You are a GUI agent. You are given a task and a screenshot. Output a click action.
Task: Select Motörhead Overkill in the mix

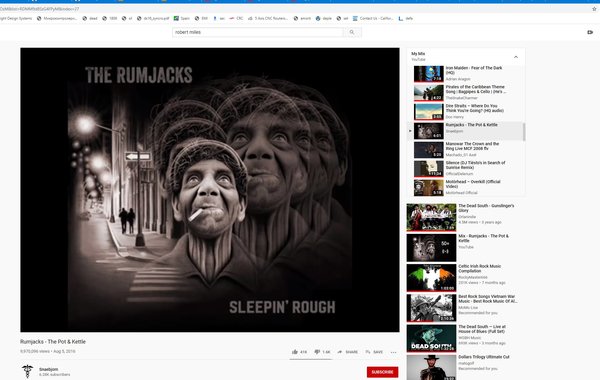point(465,188)
